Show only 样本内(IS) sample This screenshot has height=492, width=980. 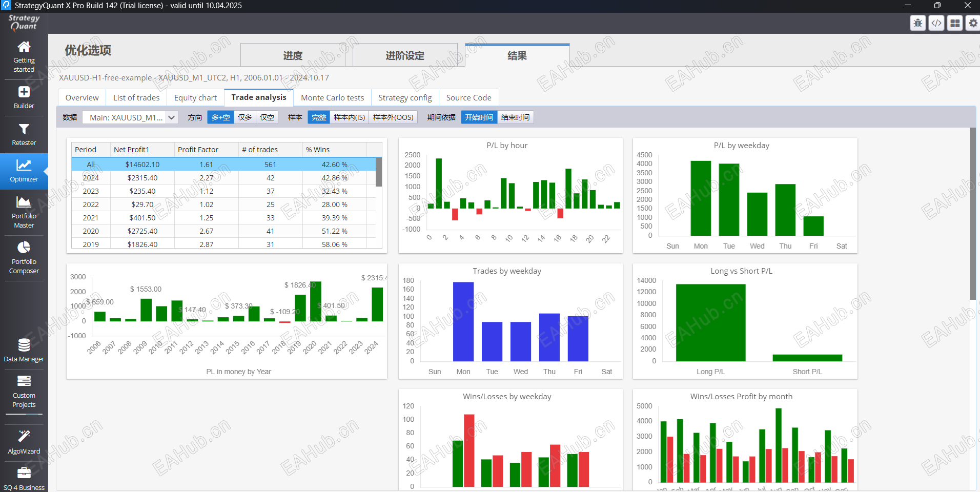pos(350,117)
